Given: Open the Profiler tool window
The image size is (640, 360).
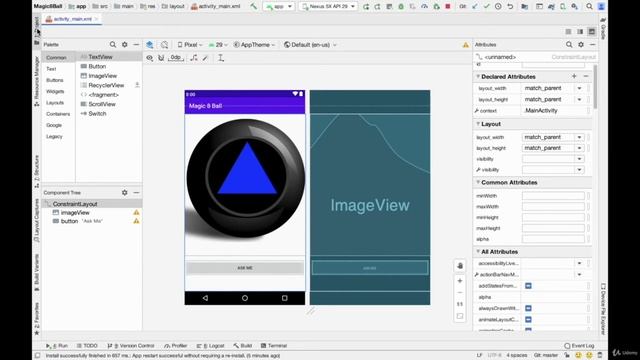Looking at the screenshot, I should [176, 346].
